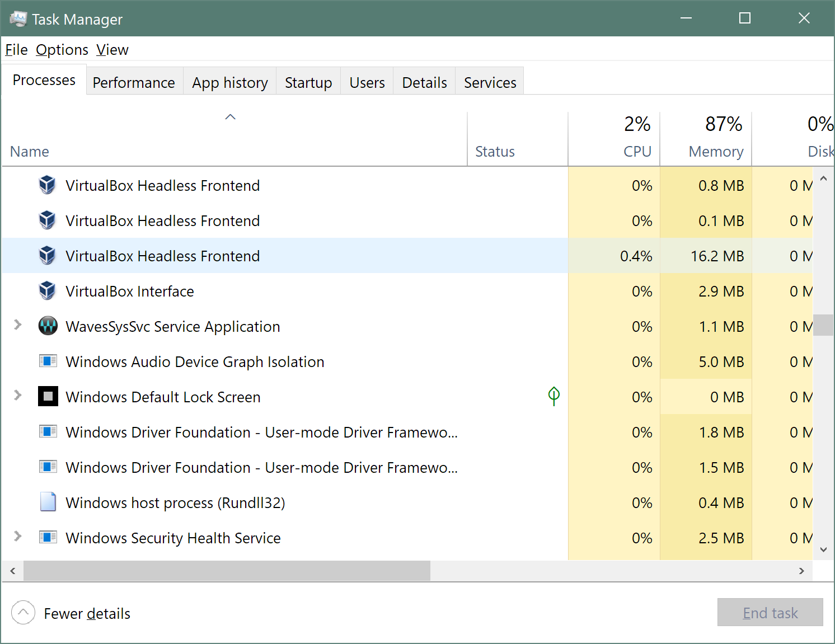Open the View menu
835x644 pixels.
click(x=112, y=50)
